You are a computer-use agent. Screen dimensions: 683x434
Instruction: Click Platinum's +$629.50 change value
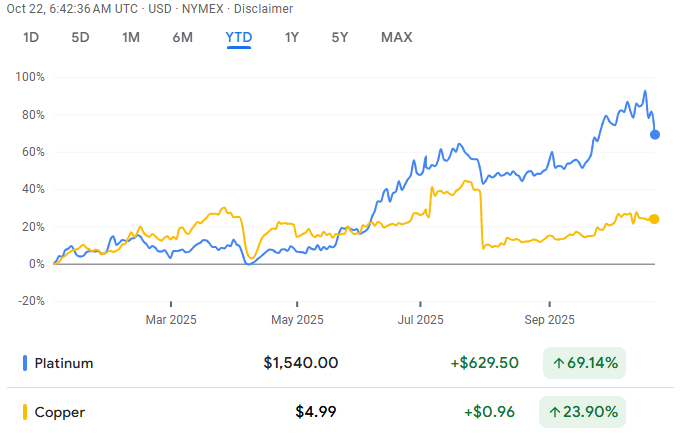coord(485,363)
